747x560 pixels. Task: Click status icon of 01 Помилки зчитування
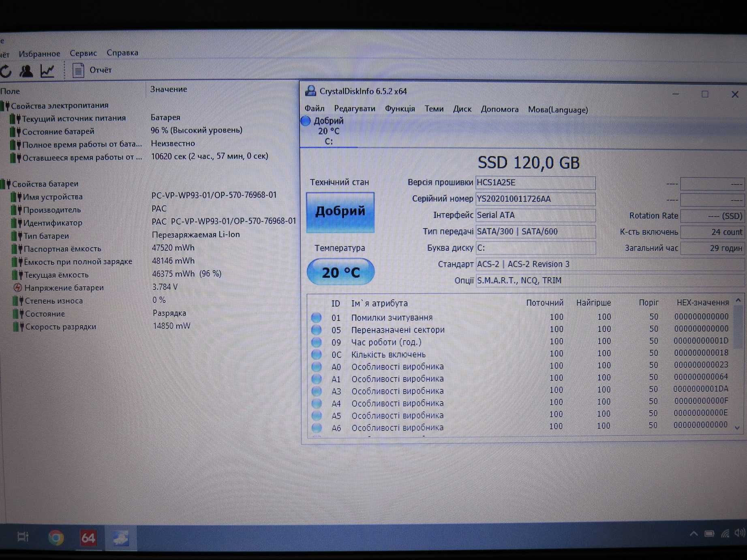(x=316, y=317)
